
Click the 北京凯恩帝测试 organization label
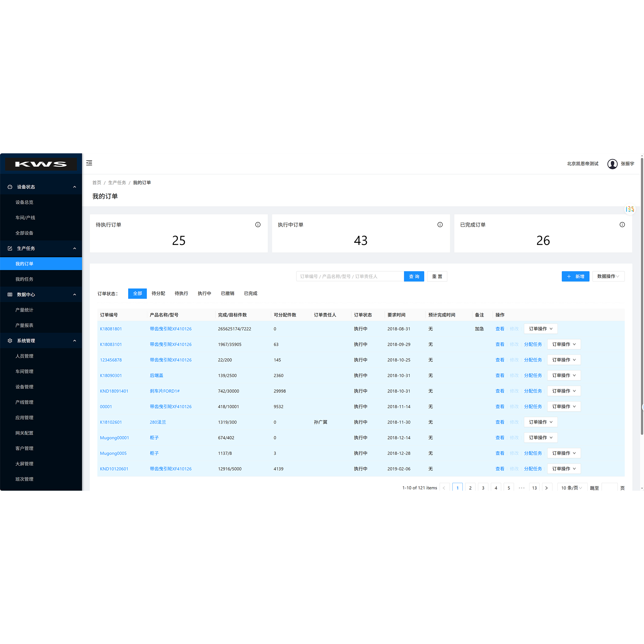(583, 164)
